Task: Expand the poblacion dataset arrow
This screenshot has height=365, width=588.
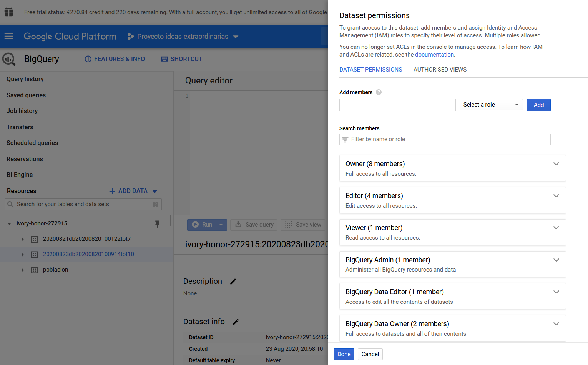Action: [x=22, y=270]
